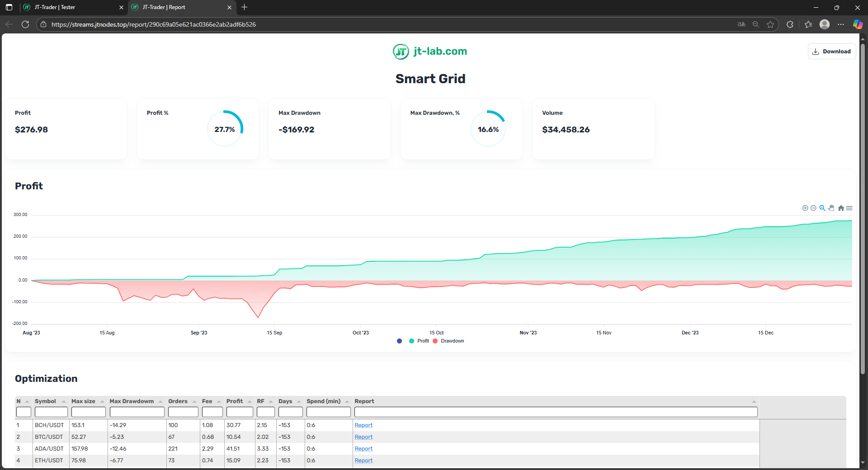Sort the table by Symbol column

point(46,401)
